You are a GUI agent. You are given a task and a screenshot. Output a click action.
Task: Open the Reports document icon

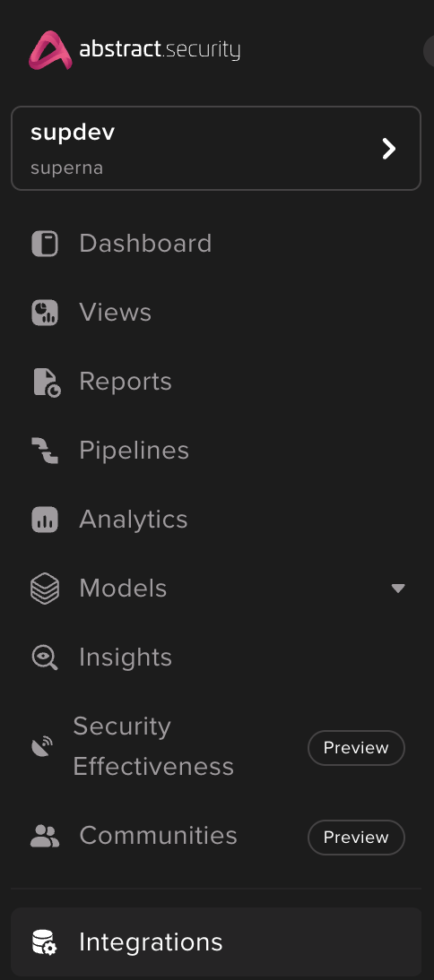[47, 382]
